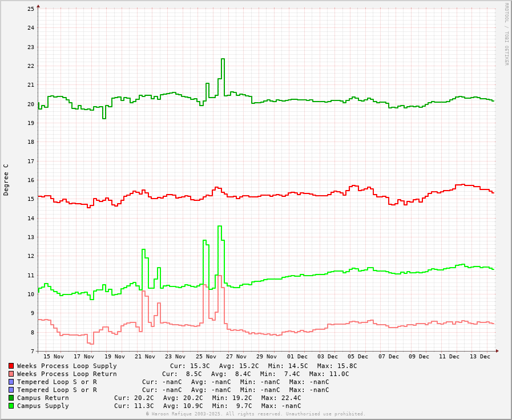Select the Weeks Process Loop Supply legend label

click(67, 366)
